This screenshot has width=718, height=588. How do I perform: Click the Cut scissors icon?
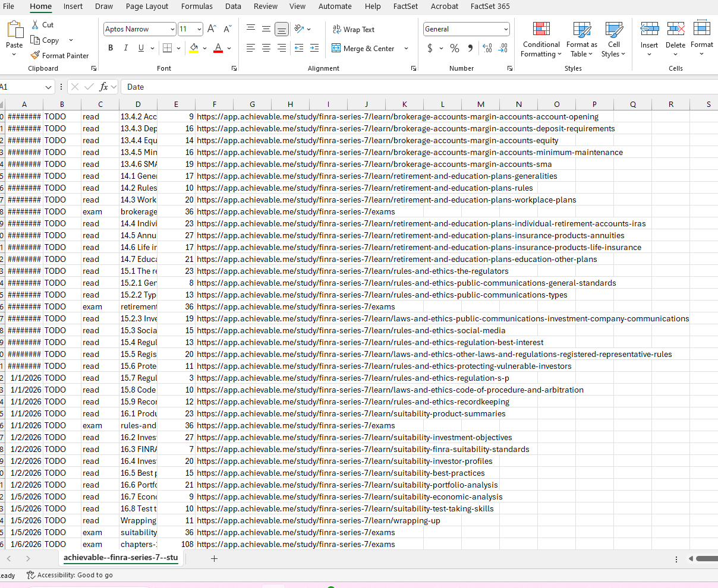point(36,25)
